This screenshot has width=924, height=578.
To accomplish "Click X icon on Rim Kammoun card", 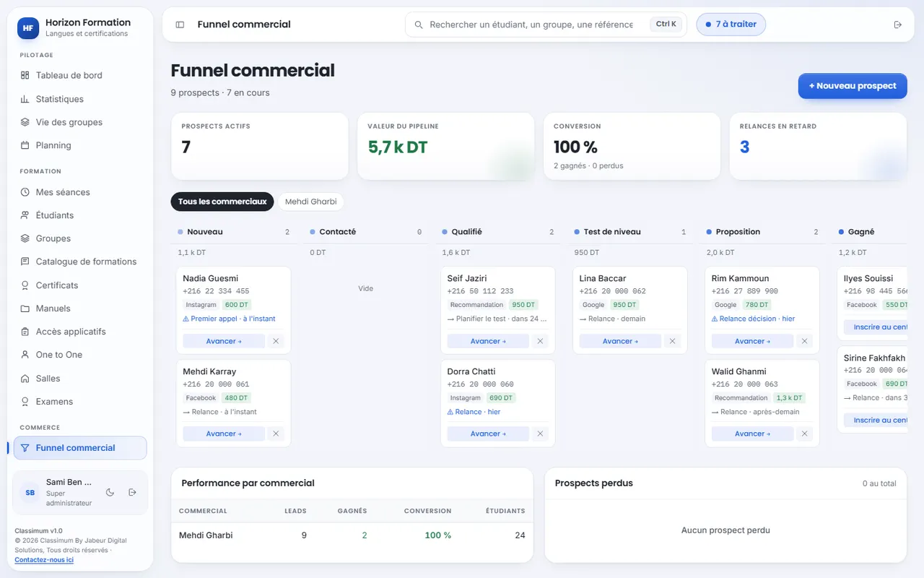I will pos(804,341).
